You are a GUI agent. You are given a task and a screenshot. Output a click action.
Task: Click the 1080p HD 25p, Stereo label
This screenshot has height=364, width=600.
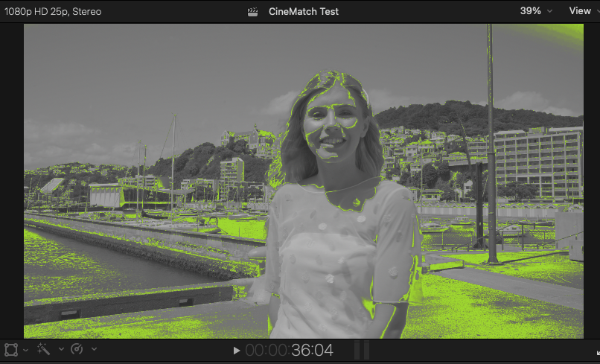coord(53,12)
